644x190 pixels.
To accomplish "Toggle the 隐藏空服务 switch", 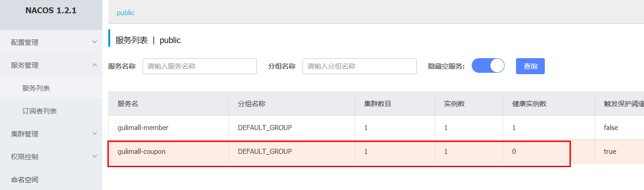I will 488,66.
